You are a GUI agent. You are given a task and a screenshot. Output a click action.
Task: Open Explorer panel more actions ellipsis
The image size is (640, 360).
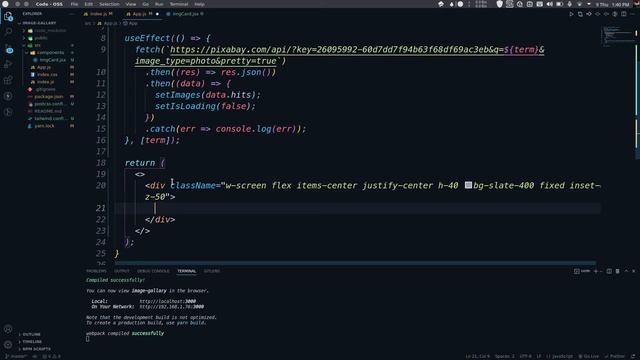pyautogui.click(x=72, y=13)
